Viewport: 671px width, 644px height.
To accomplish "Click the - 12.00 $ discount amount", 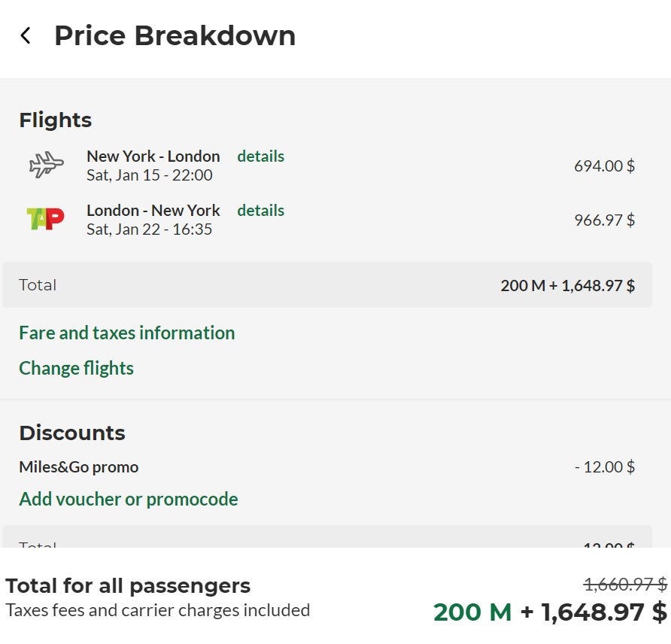I will (x=605, y=467).
